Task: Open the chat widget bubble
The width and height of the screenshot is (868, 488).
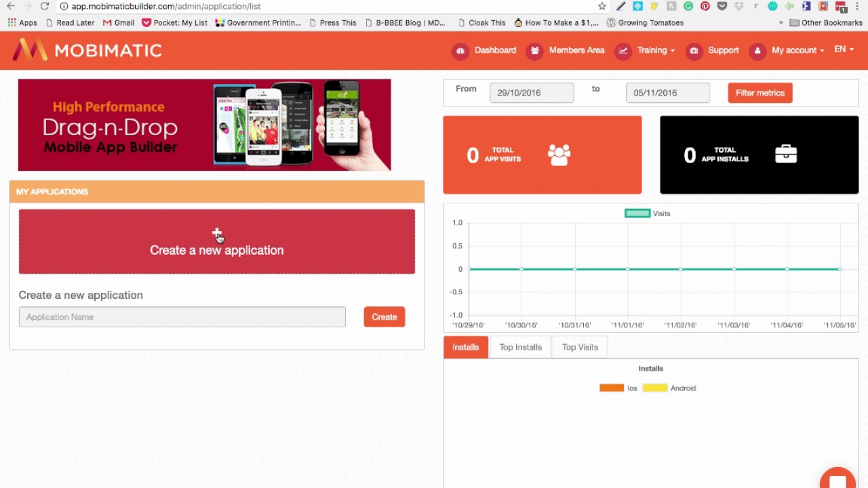Action: [x=837, y=479]
